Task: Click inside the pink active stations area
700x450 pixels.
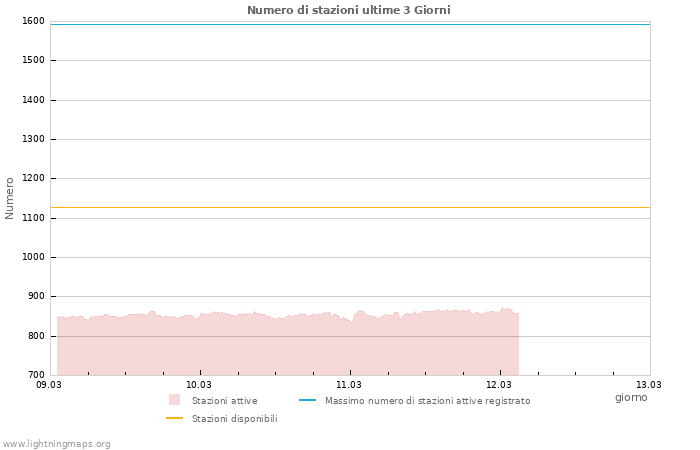Action: [288, 345]
